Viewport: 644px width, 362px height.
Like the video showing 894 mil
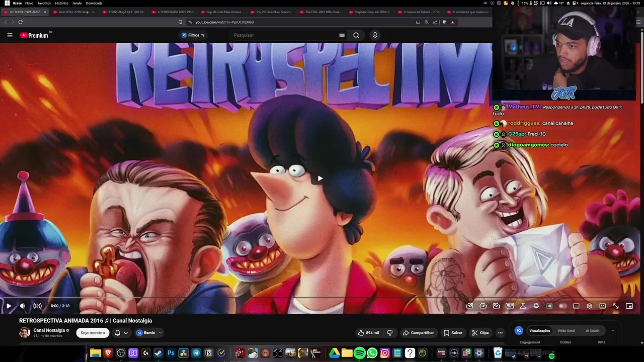pyautogui.click(x=368, y=333)
